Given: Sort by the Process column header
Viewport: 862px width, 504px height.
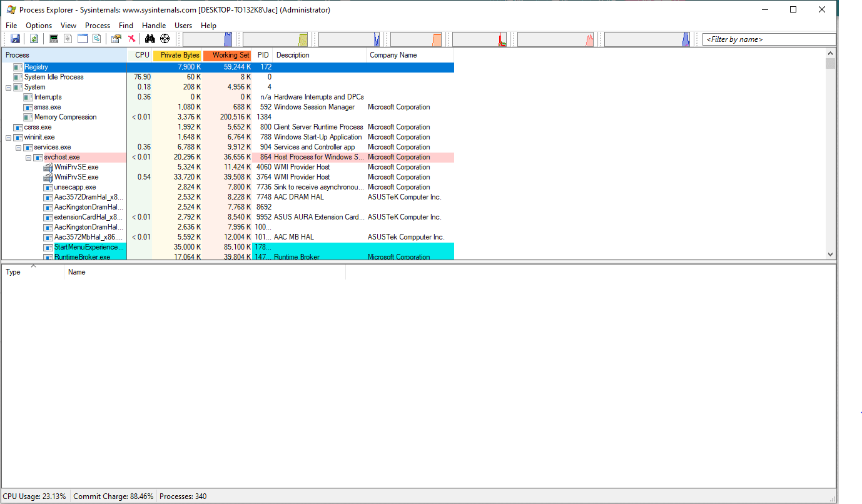Looking at the screenshot, I should coord(64,55).
